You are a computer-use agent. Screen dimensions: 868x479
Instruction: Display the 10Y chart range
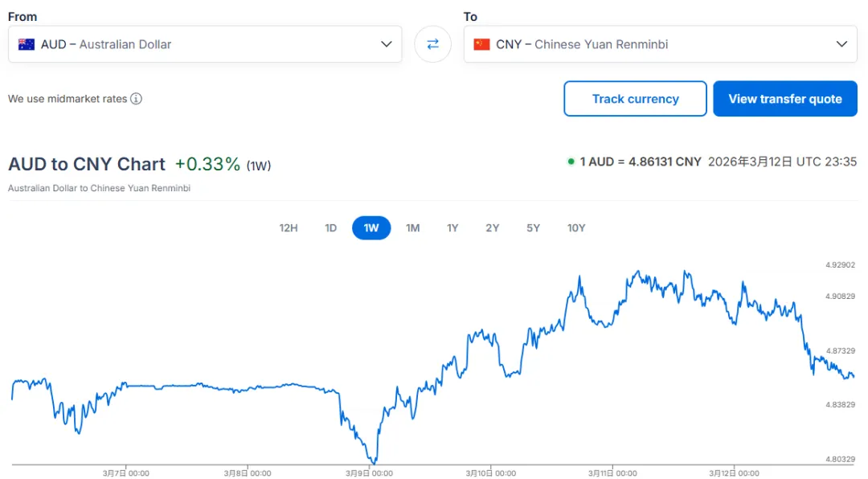[x=576, y=228]
